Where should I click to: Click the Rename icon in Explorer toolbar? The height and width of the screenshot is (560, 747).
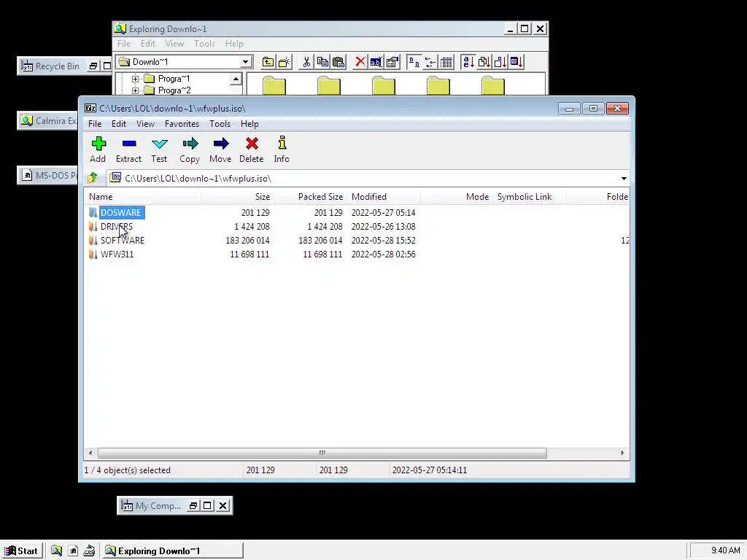click(x=376, y=62)
